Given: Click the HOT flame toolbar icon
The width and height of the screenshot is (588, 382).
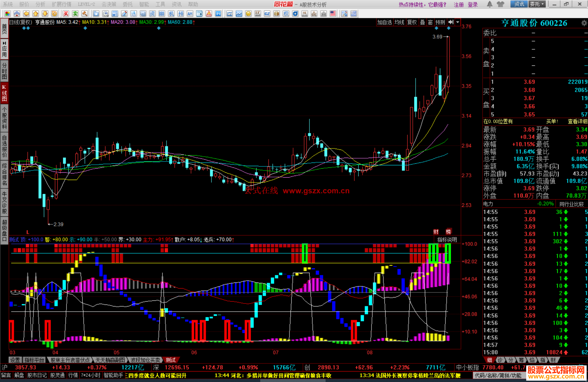Looking at the screenshot, I should [209, 14].
